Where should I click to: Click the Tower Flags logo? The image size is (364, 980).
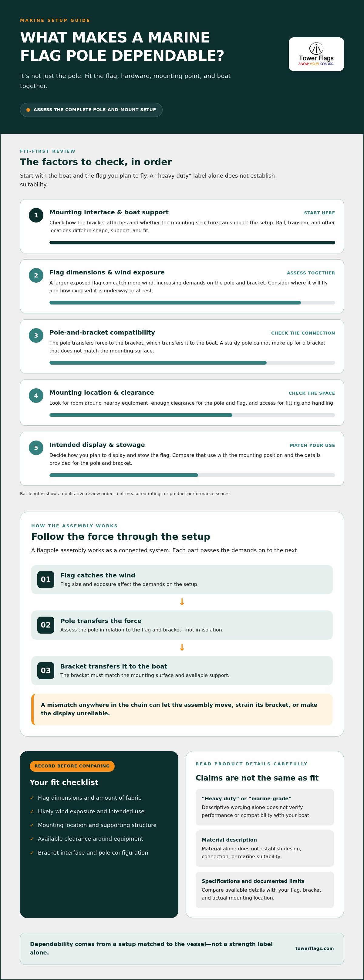[x=316, y=54]
